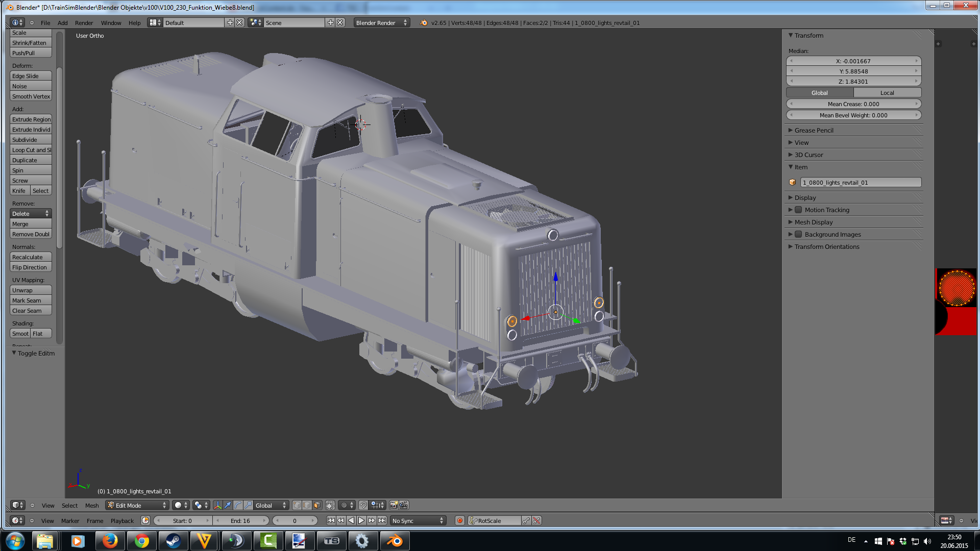
Task: Enable the Motion Tracking checkbox
Action: (798, 210)
